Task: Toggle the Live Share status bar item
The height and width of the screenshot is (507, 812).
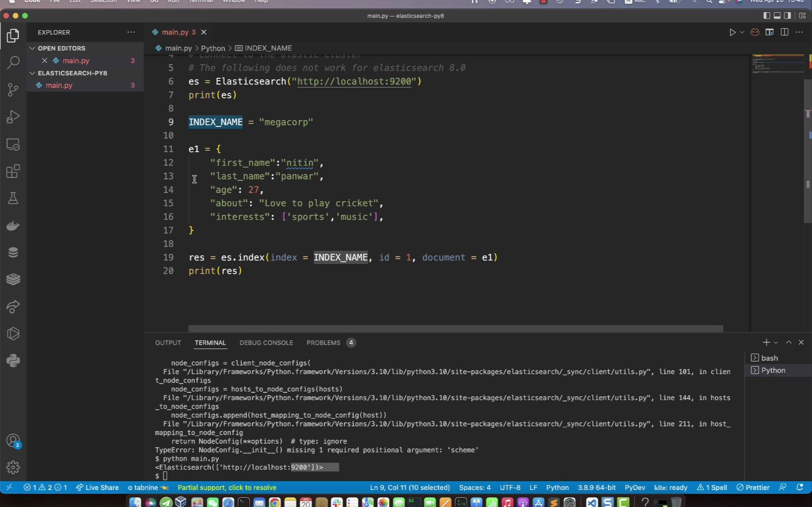Action: [x=98, y=487]
